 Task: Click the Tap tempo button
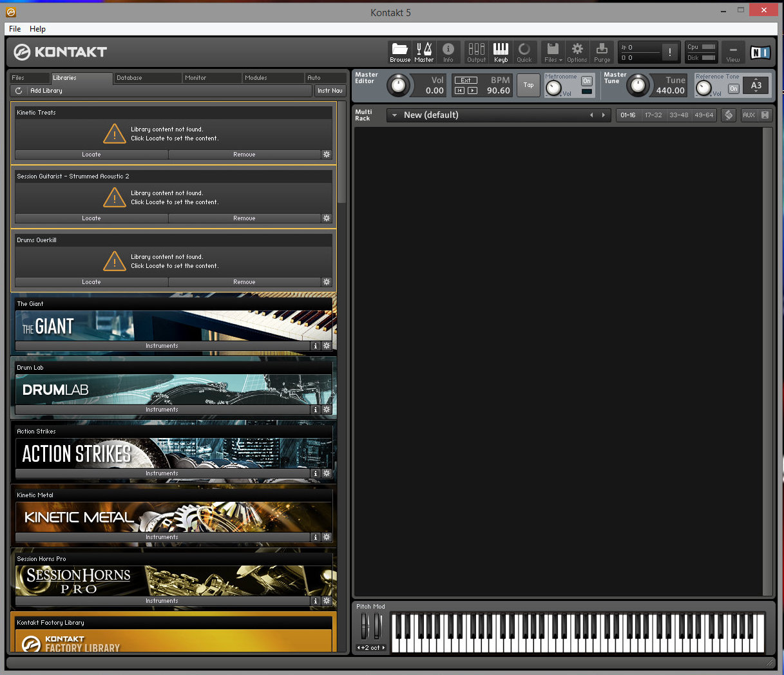(528, 85)
